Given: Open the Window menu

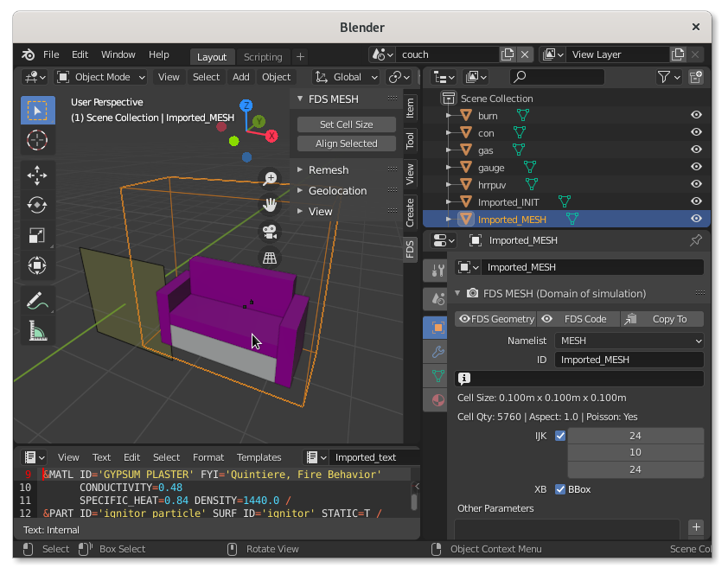Looking at the screenshot, I should click(x=118, y=54).
